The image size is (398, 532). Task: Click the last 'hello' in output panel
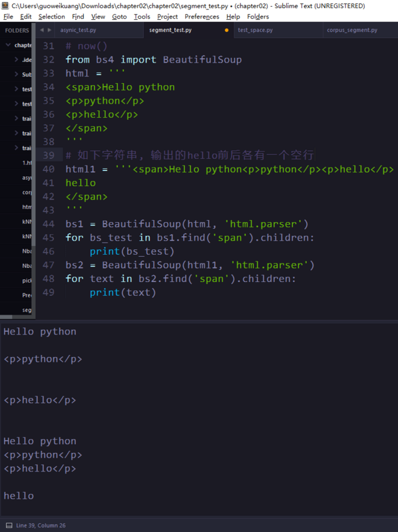(19, 496)
